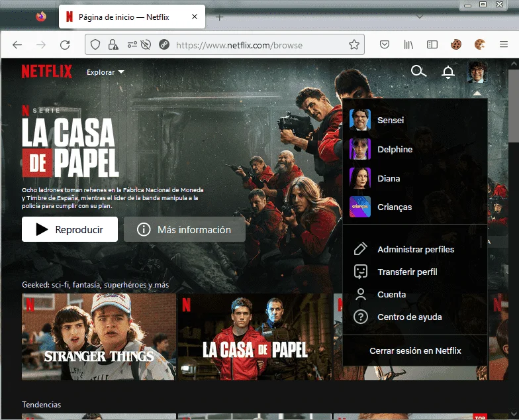Open a new tab with the plus button

[219, 17]
